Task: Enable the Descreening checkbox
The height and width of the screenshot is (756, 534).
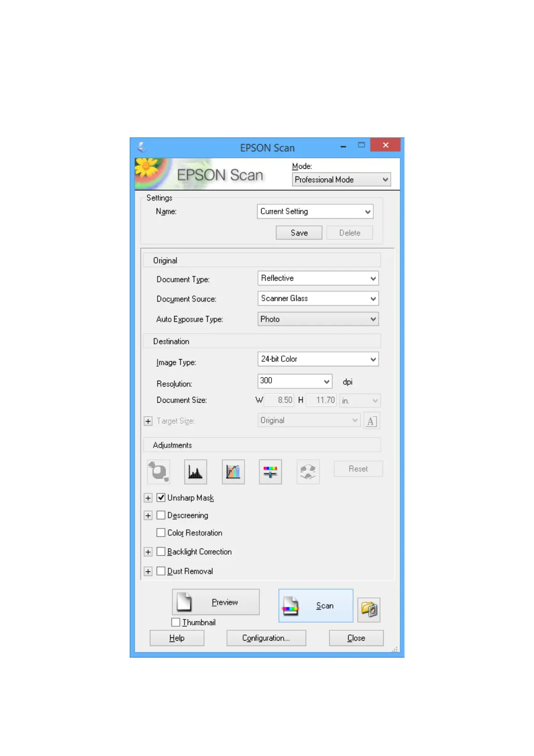Action: [161, 515]
